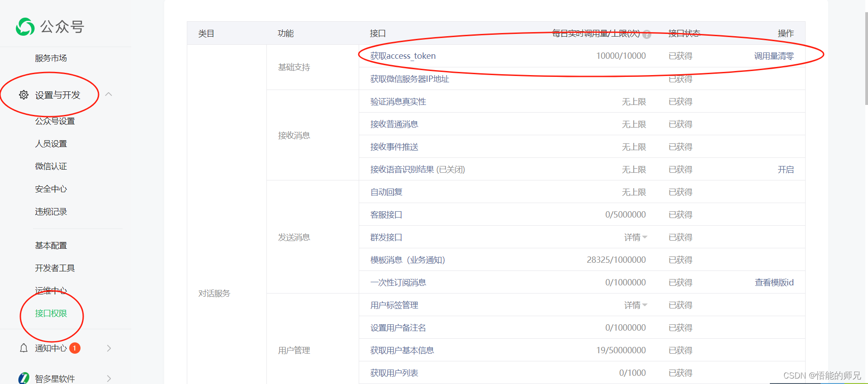Click the 操作 column header
Screen dimensions: 868x384
786,33
